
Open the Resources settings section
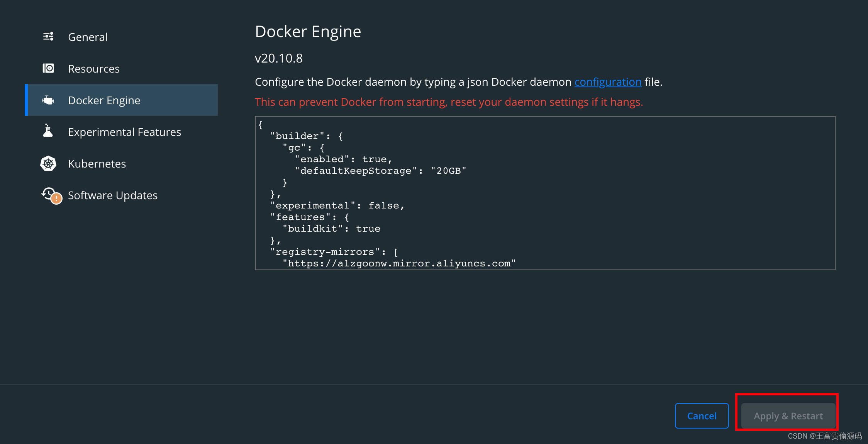click(121, 68)
